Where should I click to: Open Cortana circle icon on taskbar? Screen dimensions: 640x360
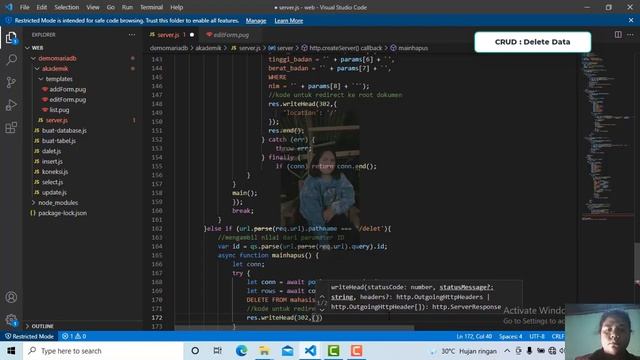[x=195, y=351]
